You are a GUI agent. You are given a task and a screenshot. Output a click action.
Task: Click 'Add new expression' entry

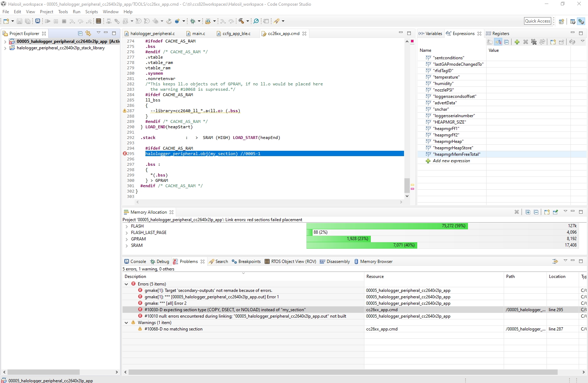(451, 161)
